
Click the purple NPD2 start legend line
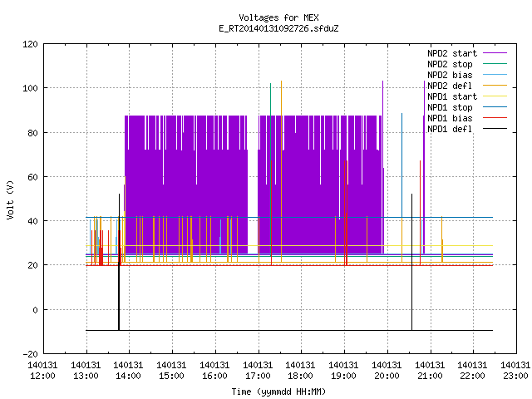[x=495, y=53]
